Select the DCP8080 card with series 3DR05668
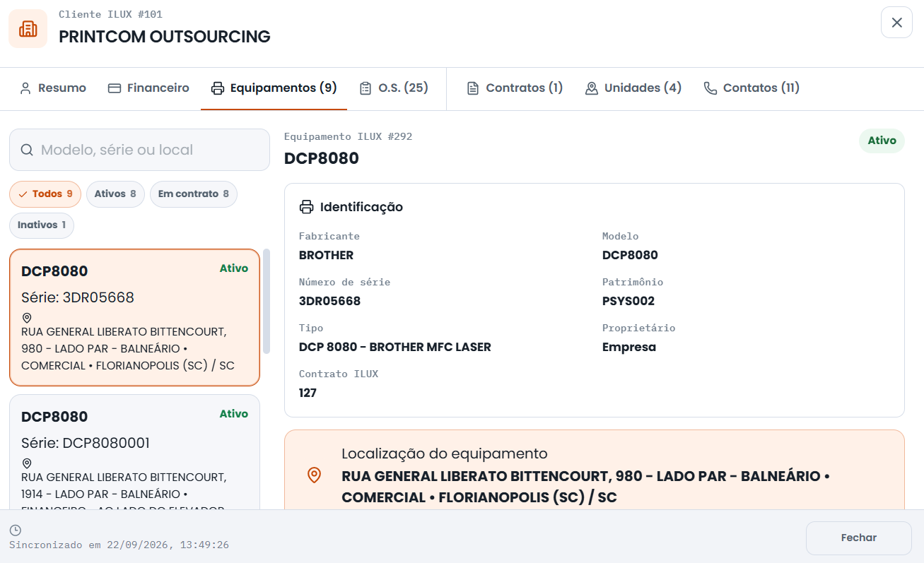Image resolution: width=924 pixels, height=563 pixels. [x=134, y=317]
